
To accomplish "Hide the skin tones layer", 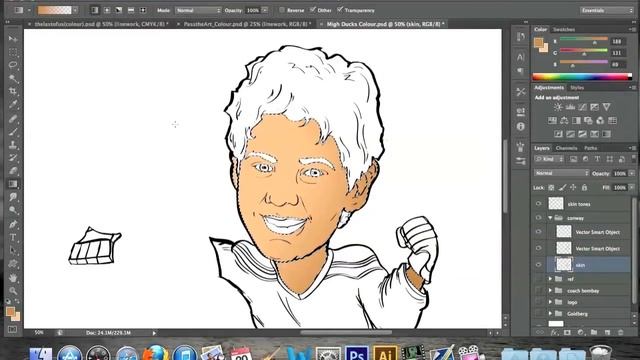I will click(x=538, y=203).
